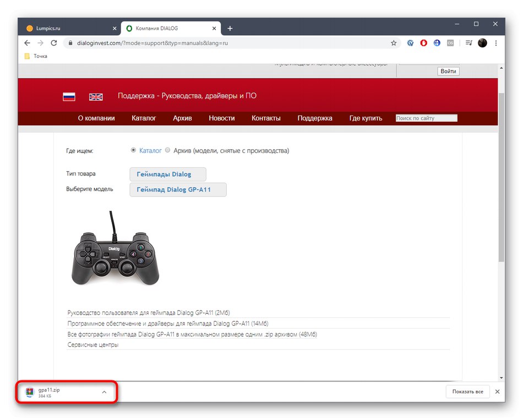The width and height of the screenshot is (523, 420).
Task: Switch site language with the UK flag
Action: click(96, 97)
